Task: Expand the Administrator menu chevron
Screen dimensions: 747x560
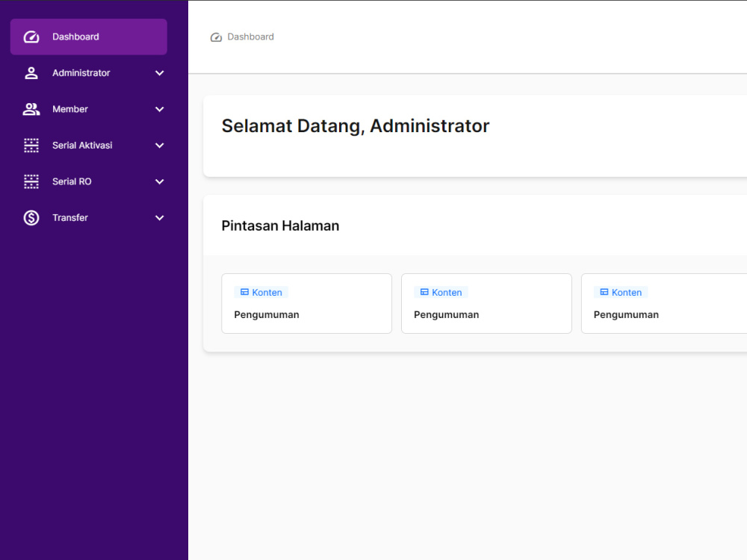Action: pyautogui.click(x=160, y=73)
